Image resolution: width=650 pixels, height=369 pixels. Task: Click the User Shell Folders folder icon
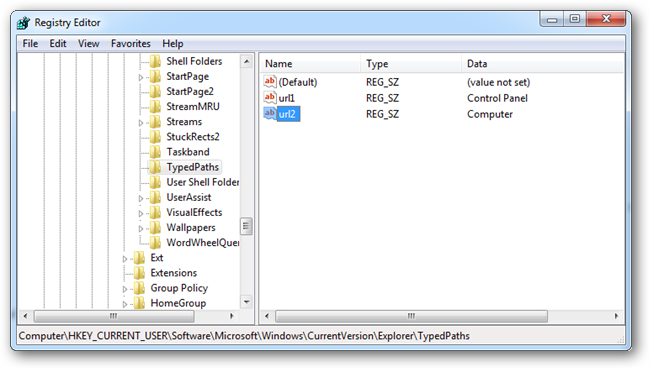coord(155,182)
